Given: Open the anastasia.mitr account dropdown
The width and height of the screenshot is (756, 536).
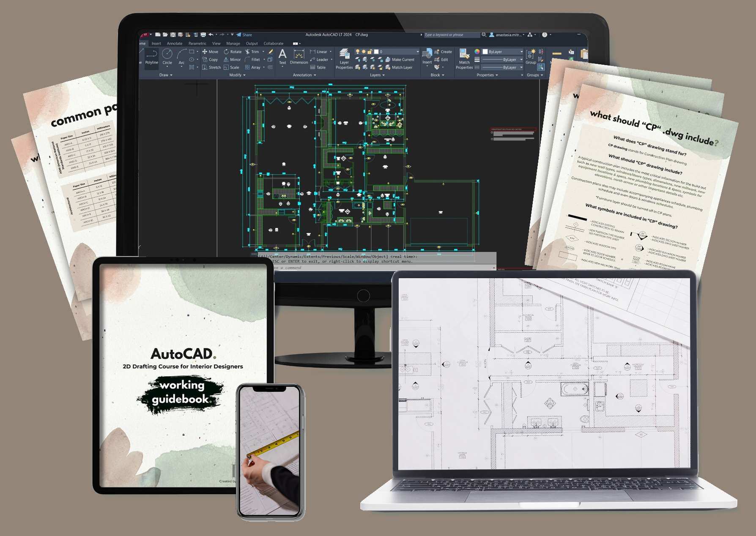Looking at the screenshot, I should point(507,35).
